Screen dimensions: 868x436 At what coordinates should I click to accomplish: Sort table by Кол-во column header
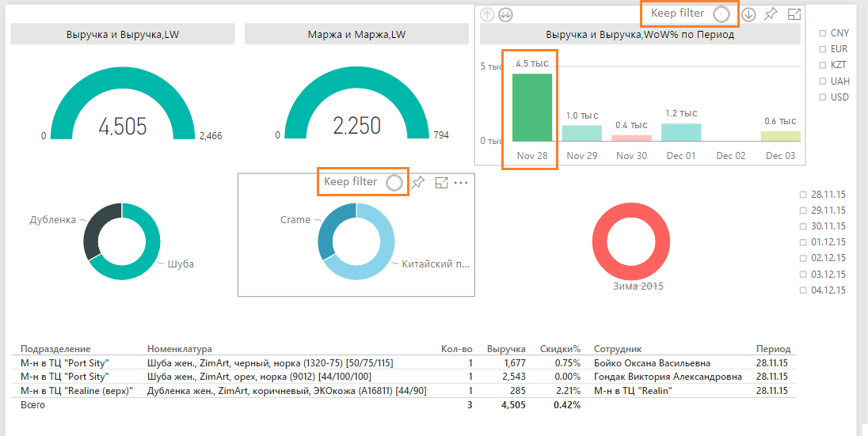click(457, 349)
